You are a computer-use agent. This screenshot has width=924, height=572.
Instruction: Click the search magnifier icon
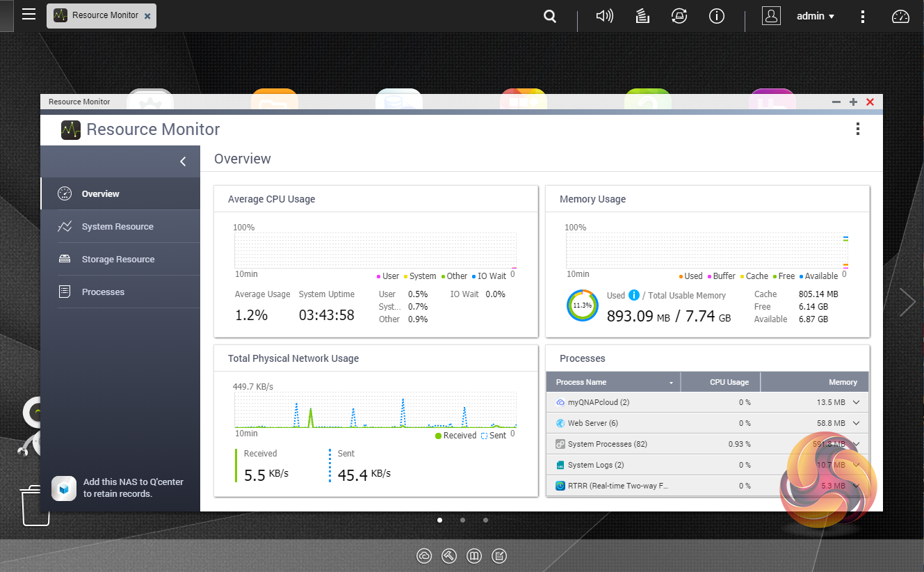(550, 16)
